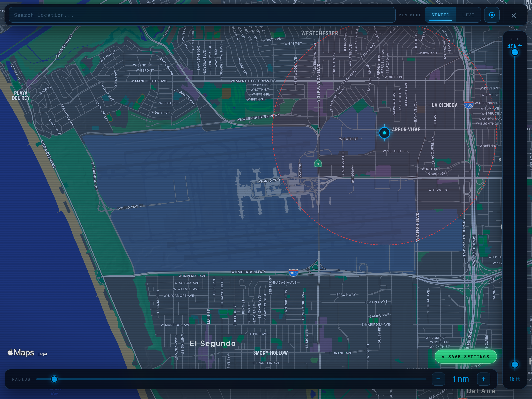This screenshot has width=532, height=399.
Task: Click the '1k ft' altitude value
Action: [515, 379]
